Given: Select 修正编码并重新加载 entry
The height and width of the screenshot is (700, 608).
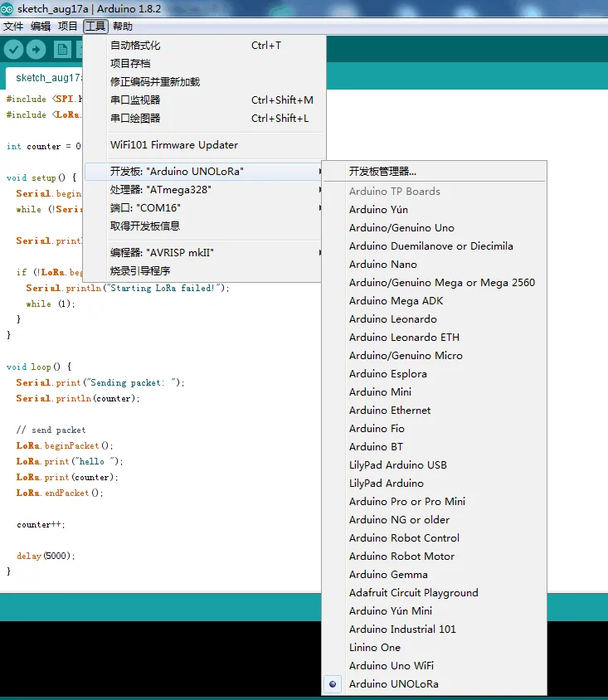Looking at the screenshot, I should (205, 82).
